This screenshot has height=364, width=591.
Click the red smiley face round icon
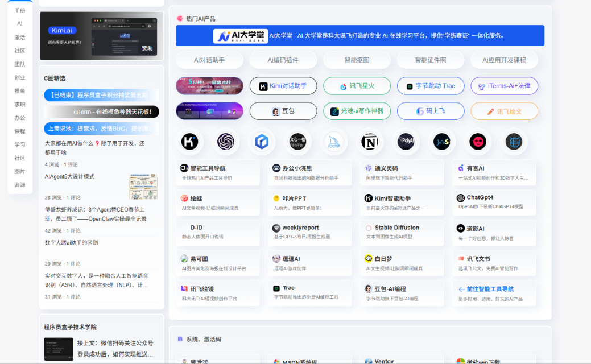point(478,142)
